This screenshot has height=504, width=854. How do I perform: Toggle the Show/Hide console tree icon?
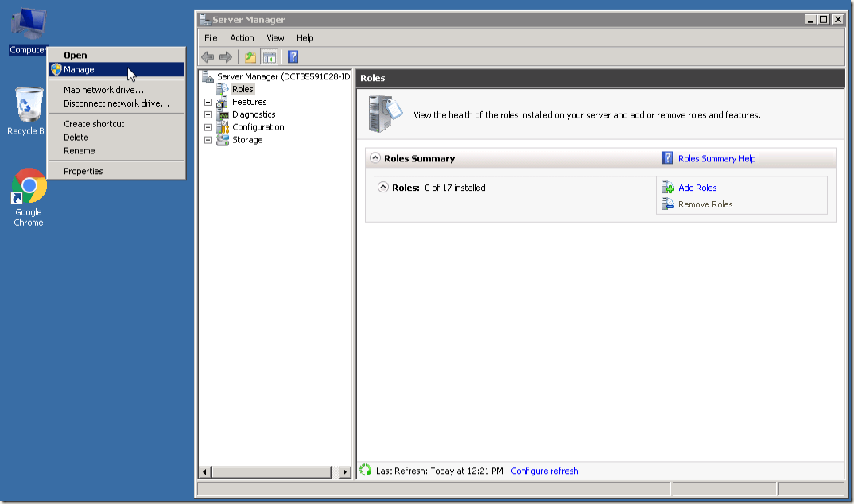coord(269,57)
